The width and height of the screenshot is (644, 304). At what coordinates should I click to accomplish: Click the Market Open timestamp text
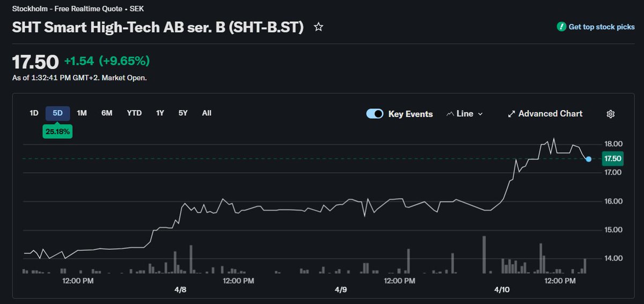coord(79,78)
